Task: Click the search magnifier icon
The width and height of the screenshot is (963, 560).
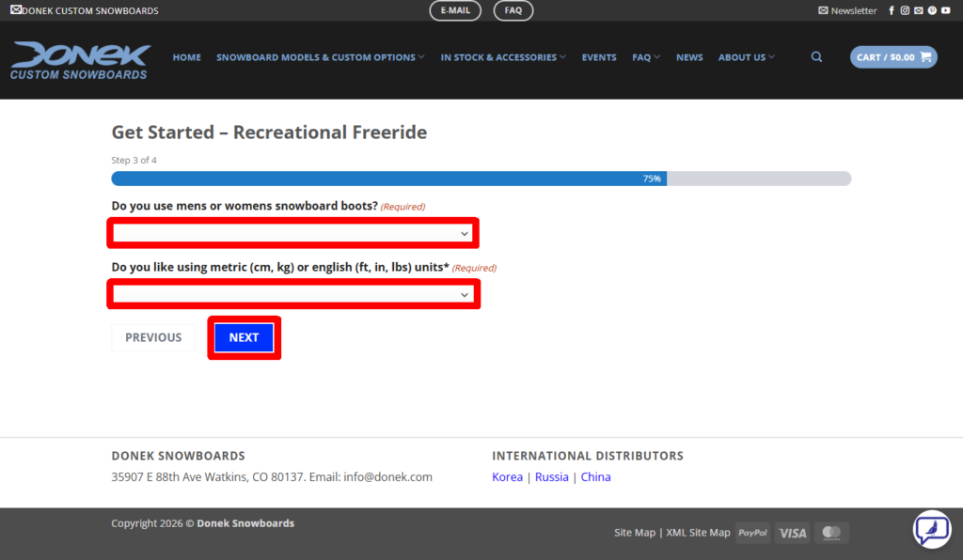Action: click(816, 57)
